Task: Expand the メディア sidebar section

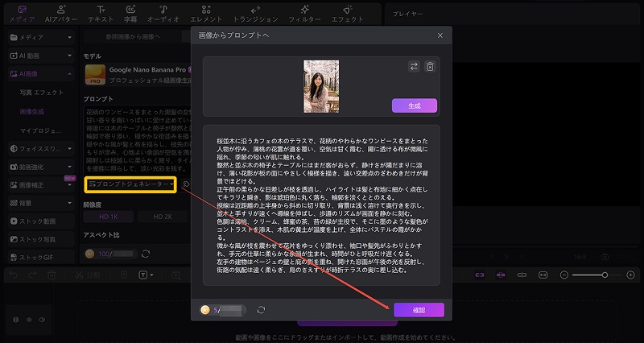Action: coord(39,38)
